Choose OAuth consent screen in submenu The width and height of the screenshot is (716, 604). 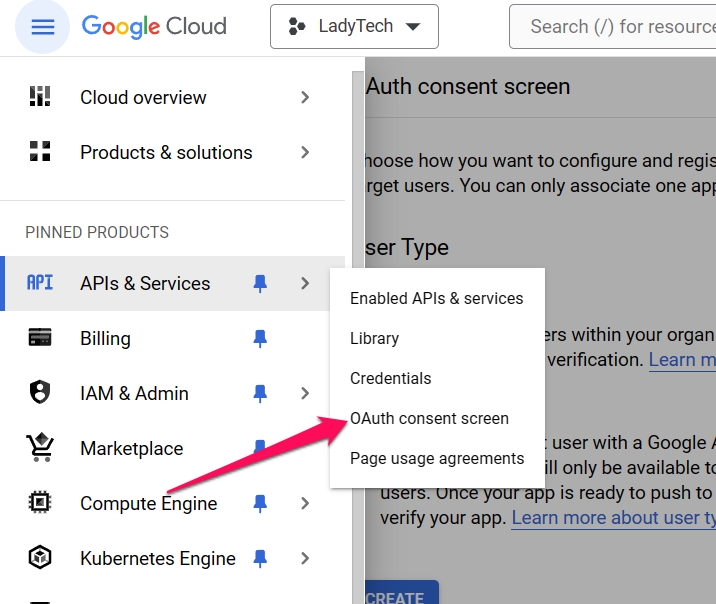click(x=437, y=418)
